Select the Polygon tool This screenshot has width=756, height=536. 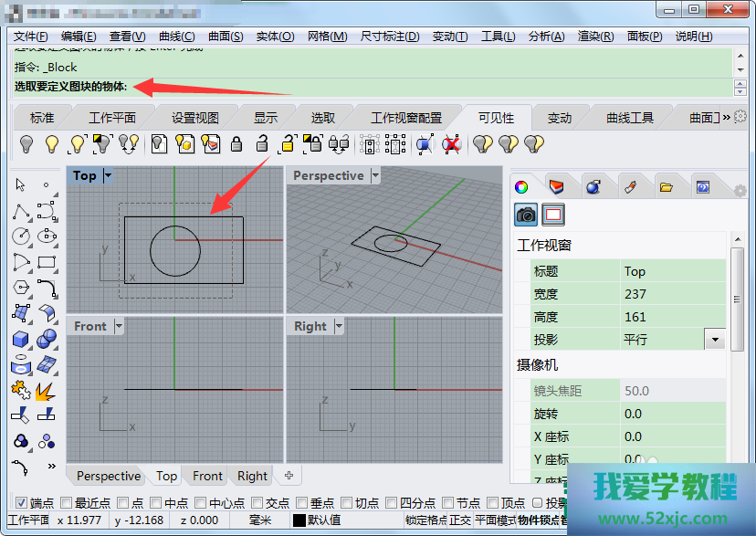(x=20, y=288)
